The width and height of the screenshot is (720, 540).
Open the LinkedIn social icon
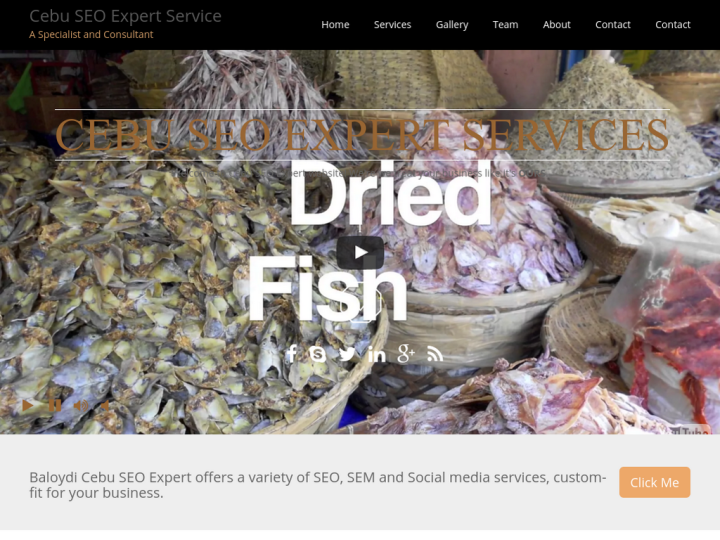click(x=377, y=354)
